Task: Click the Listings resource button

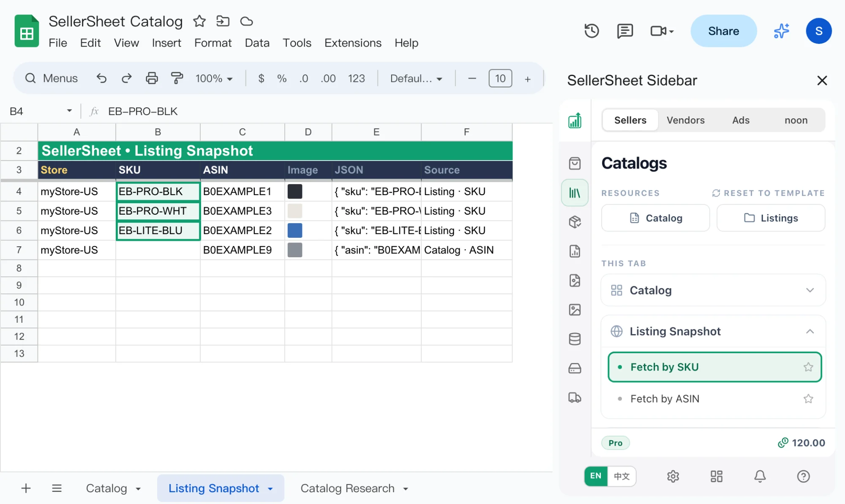Action: (771, 218)
